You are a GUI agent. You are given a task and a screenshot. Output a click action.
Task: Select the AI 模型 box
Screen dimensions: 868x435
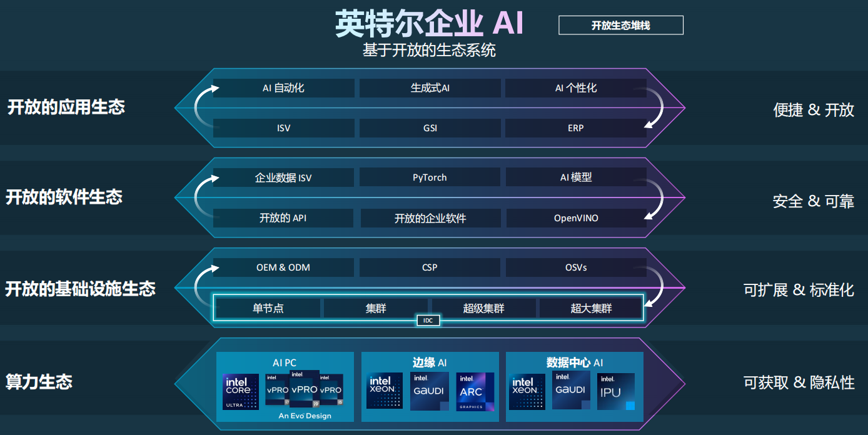click(x=576, y=177)
